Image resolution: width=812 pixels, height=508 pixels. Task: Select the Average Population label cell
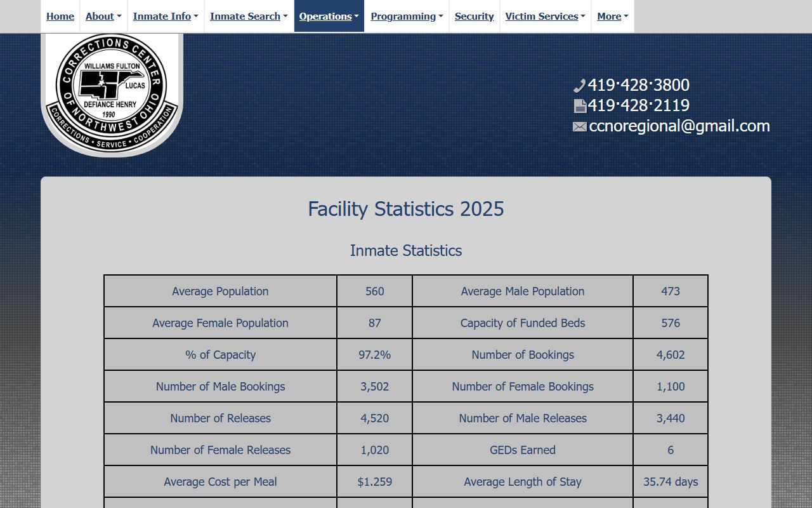[x=220, y=291]
